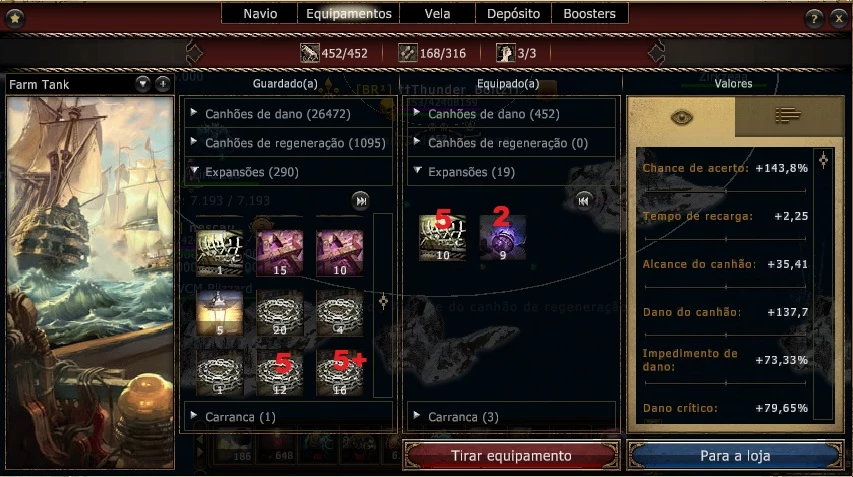
Task: Click the stored expansions scrollbar handle
Action: tap(384, 301)
